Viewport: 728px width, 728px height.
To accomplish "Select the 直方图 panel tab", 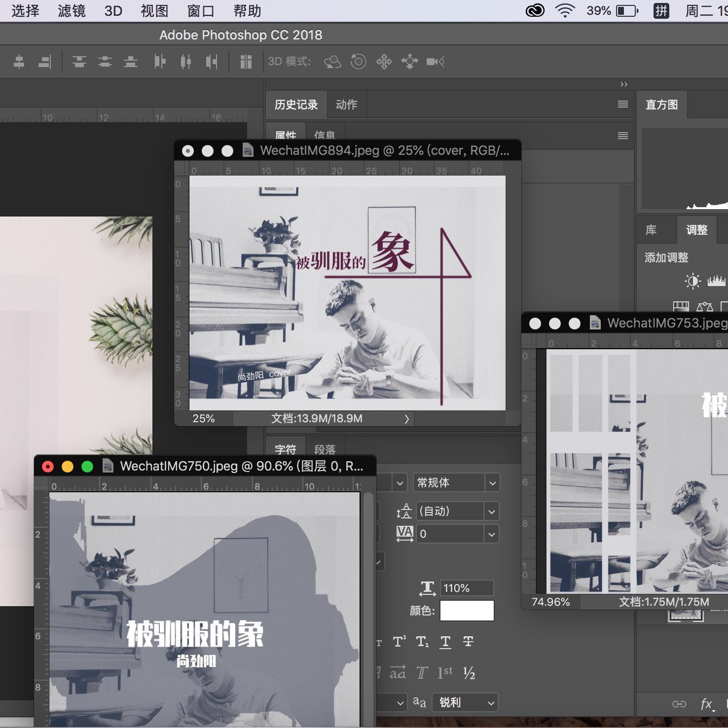I will pos(661,105).
